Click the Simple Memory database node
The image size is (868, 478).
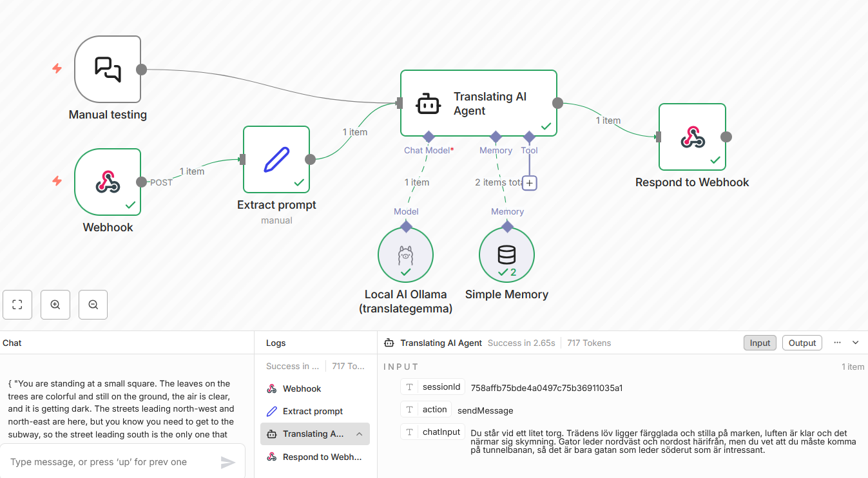click(x=506, y=255)
